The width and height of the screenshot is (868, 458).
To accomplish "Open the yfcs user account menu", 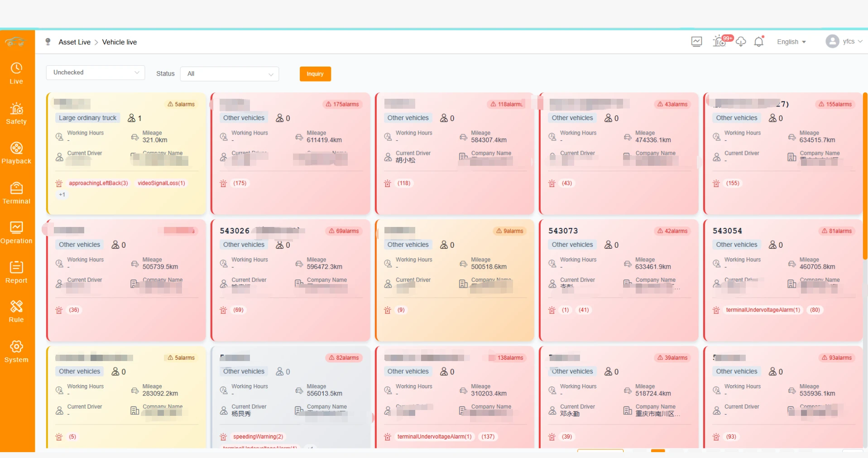I will [844, 42].
